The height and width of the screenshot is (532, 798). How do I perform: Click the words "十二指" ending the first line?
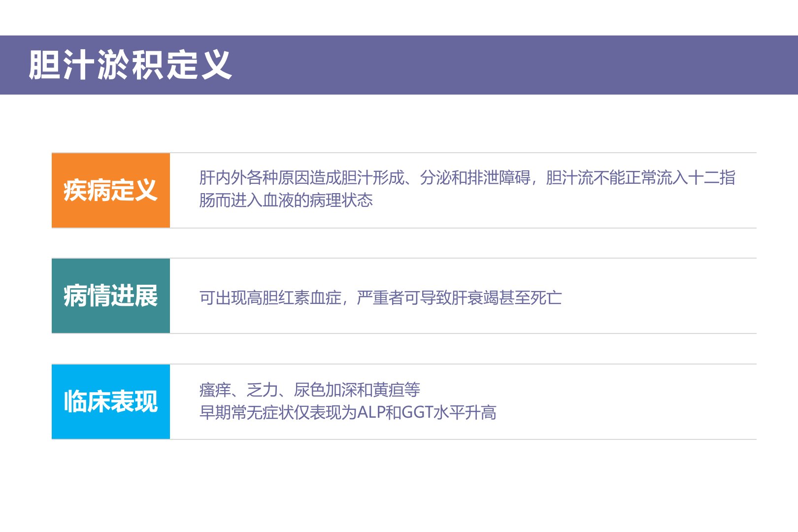coord(712,177)
